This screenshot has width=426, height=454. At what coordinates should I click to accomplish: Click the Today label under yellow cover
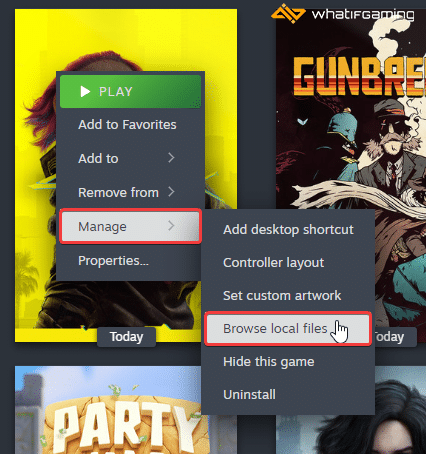126,337
